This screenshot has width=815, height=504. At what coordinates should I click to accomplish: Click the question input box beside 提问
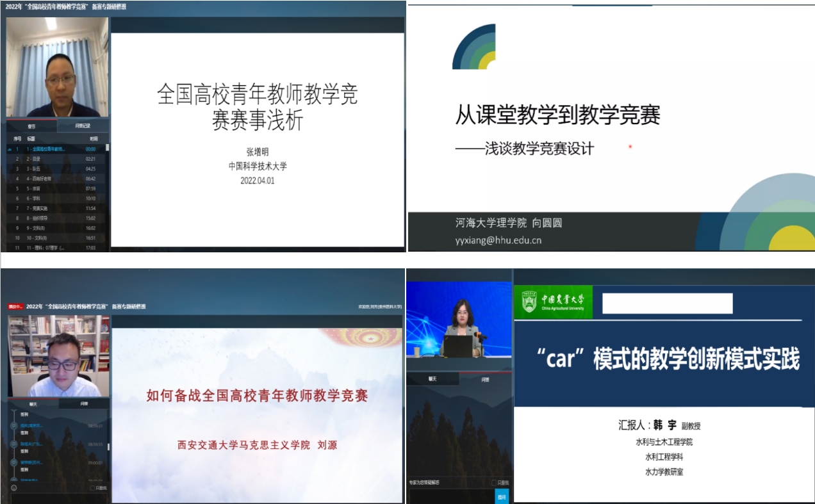[450, 496]
